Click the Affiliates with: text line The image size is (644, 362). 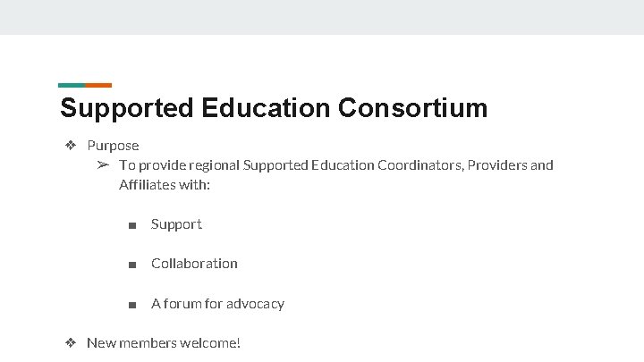pyautogui.click(x=165, y=185)
